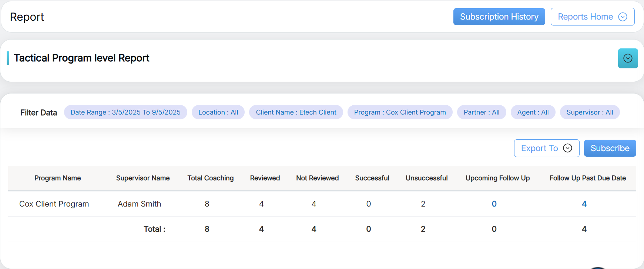Sort by Supervisor Name column header
Image resolution: width=644 pixels, height=269 pixels.
click(x=143, y=178)
